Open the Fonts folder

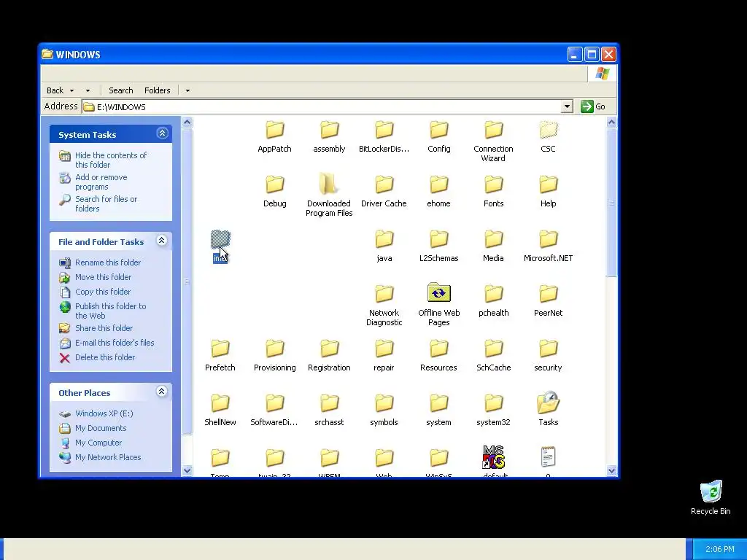(x=494, y=192)
